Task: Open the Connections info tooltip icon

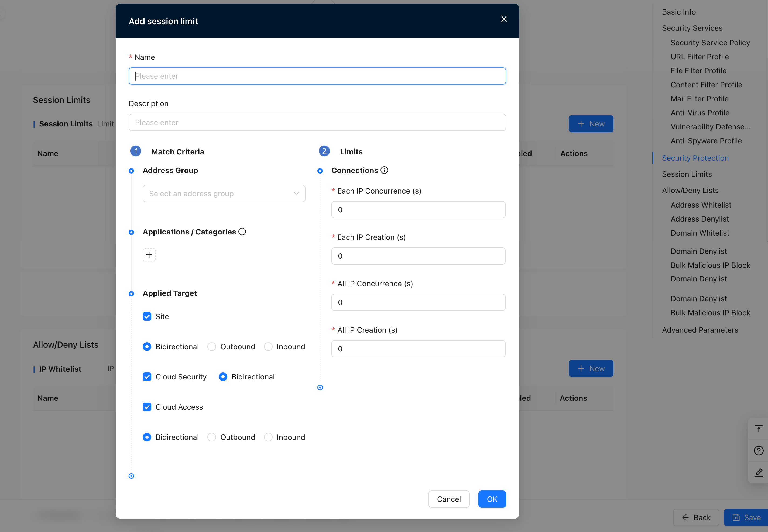Action: (x=384, y=170)
